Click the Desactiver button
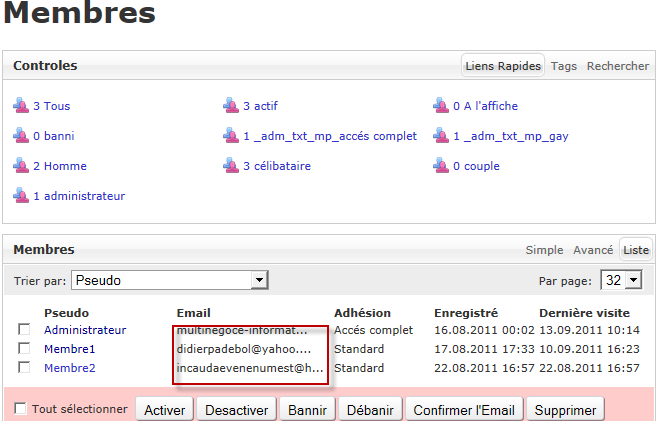Viewport: 656px width, 421px height. (236, 409)
